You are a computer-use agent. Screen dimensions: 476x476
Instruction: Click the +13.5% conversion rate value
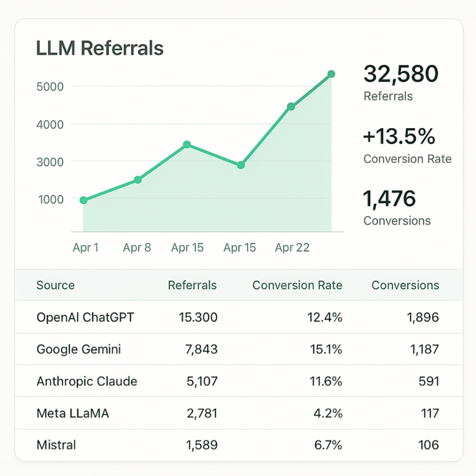pos(399,136)
